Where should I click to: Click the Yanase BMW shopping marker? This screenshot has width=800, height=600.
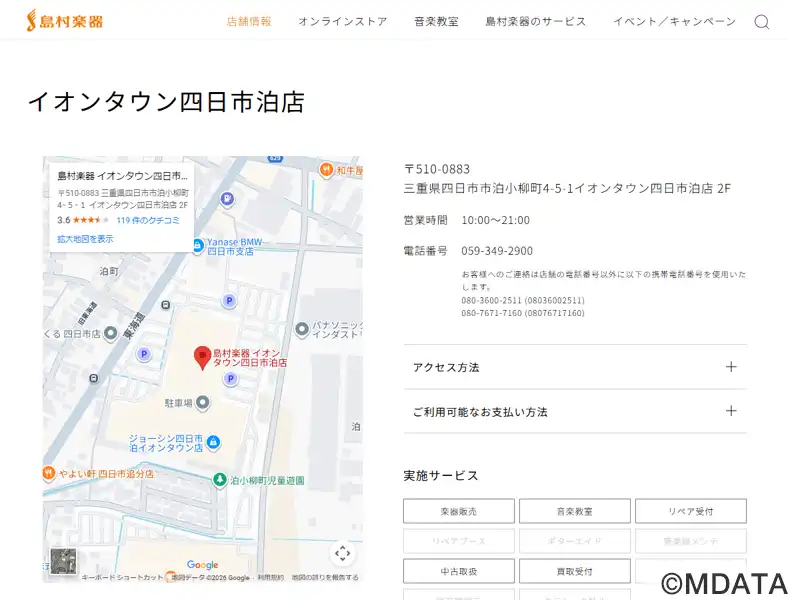(x=198, y=245)
